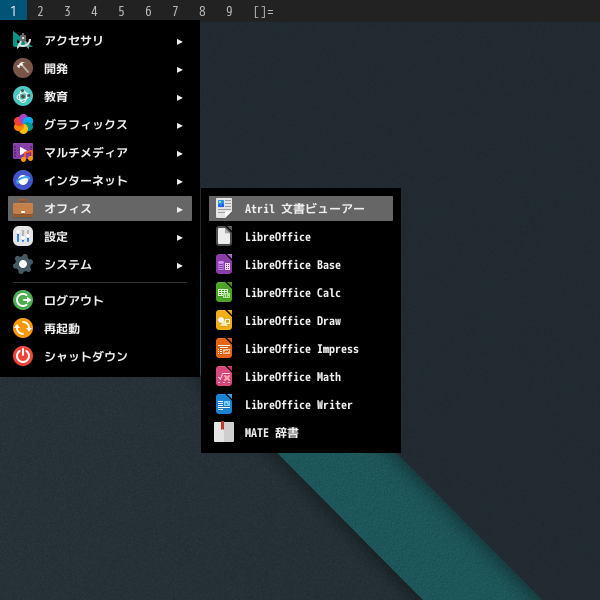The height and width of the screenshot is (600, 600).
Task: Open the plain LibreOffice entry
Action: pyautogui.click(x=301, y=236)
